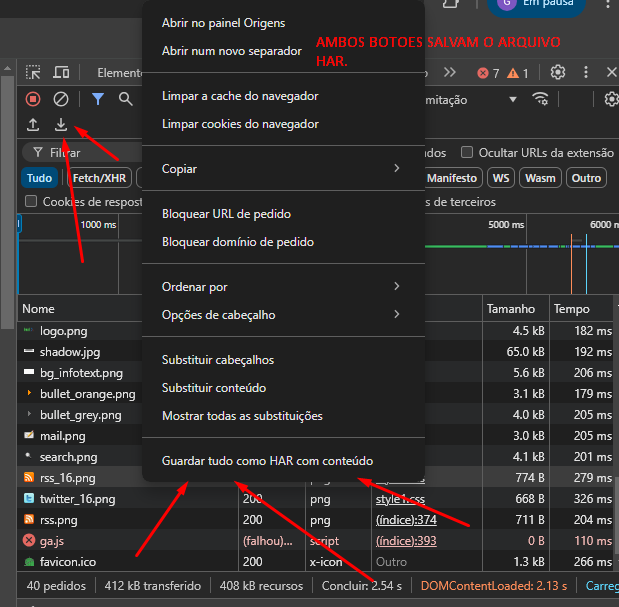Export HAR with download icon

click(61, 125)
